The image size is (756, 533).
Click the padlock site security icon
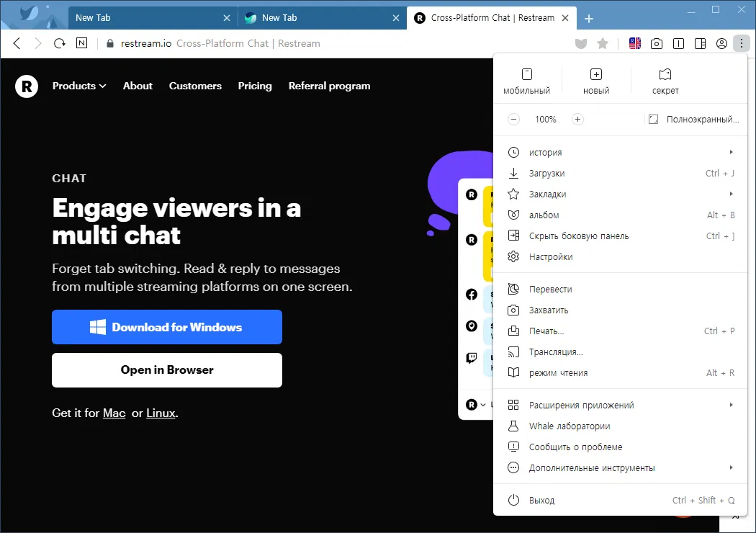(x=110, y=43)
